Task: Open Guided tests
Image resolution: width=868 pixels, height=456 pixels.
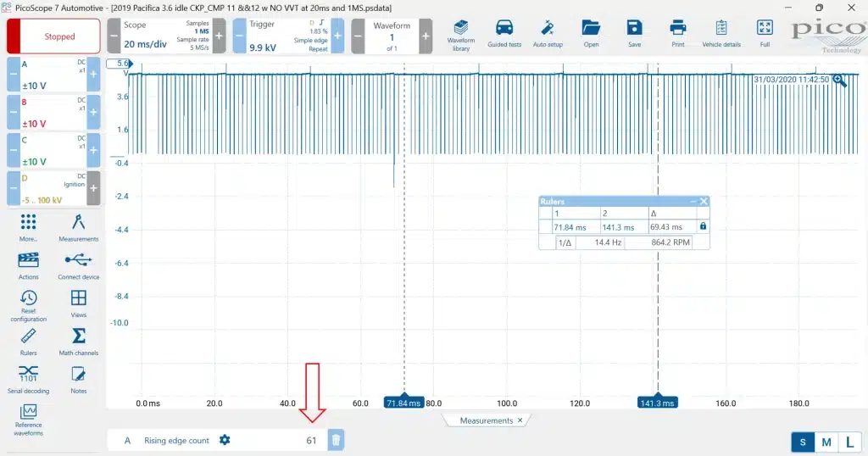Action: tap(504, 34)
